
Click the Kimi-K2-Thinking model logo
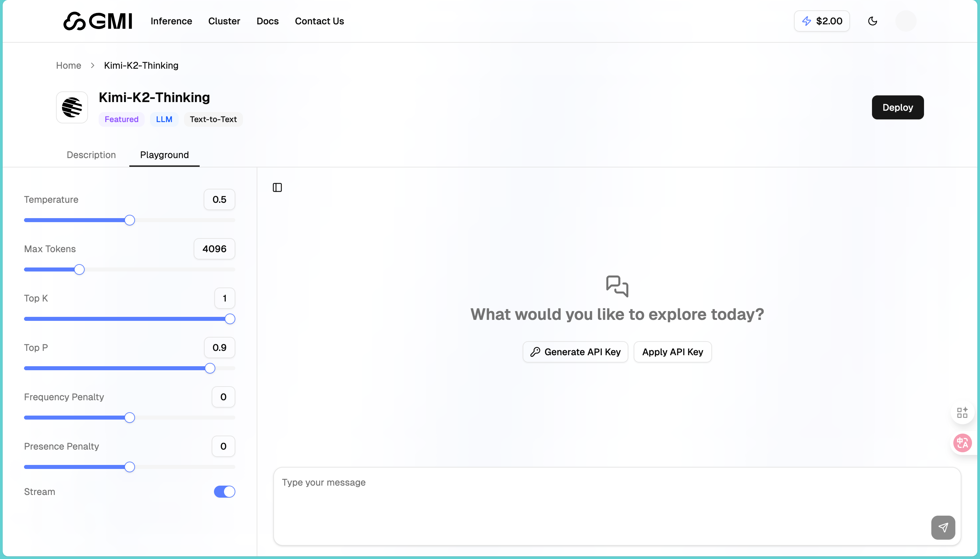tap(72, 107)
